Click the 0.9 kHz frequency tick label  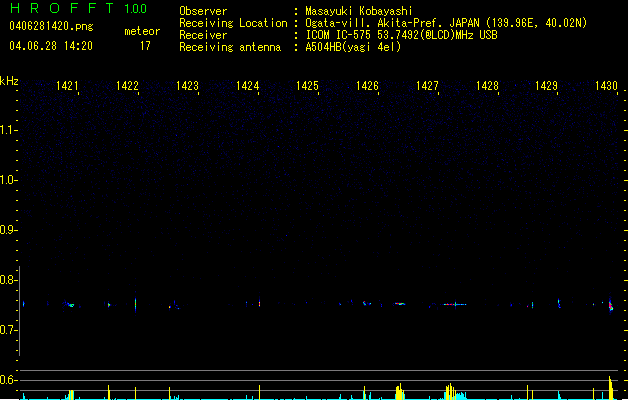[8, 230]
